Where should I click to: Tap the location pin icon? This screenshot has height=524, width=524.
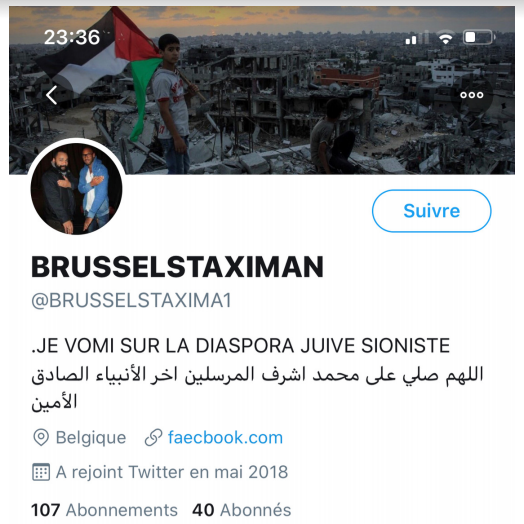click(x=41, y=438)
